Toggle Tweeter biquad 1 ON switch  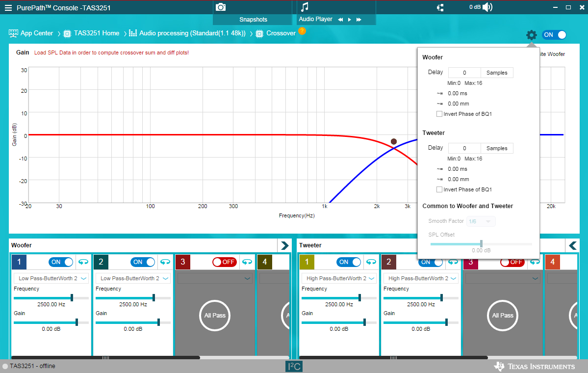click(x=349, y=262)
